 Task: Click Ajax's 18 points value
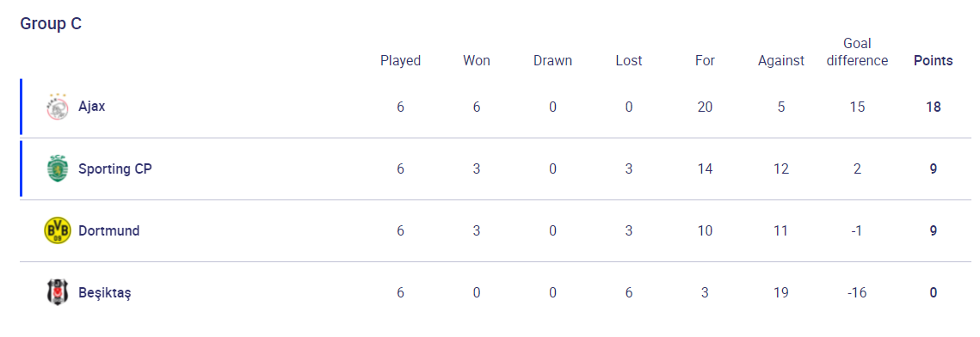pyautogui.click(x=934, y=107)
